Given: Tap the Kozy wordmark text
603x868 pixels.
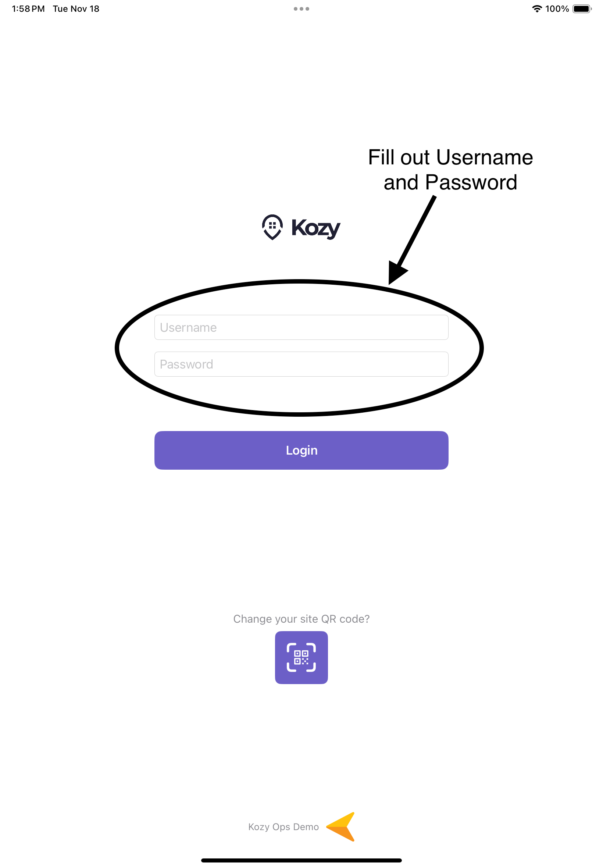Looking at the screenshot, I should 316,228.
